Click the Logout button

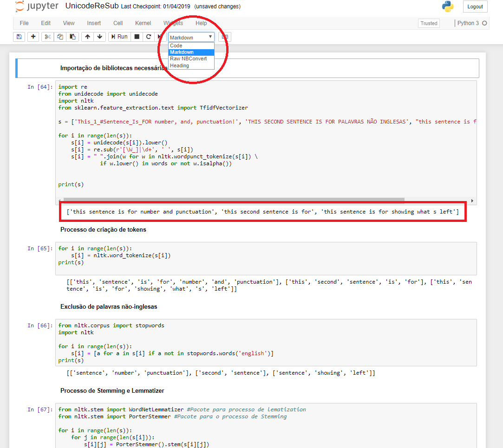point(475,6)
